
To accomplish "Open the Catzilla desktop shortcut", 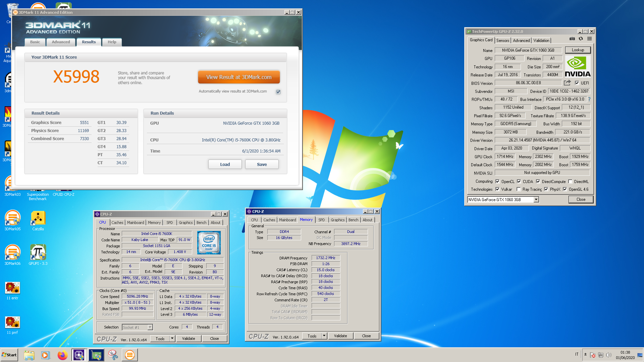I will coord(38,220).
